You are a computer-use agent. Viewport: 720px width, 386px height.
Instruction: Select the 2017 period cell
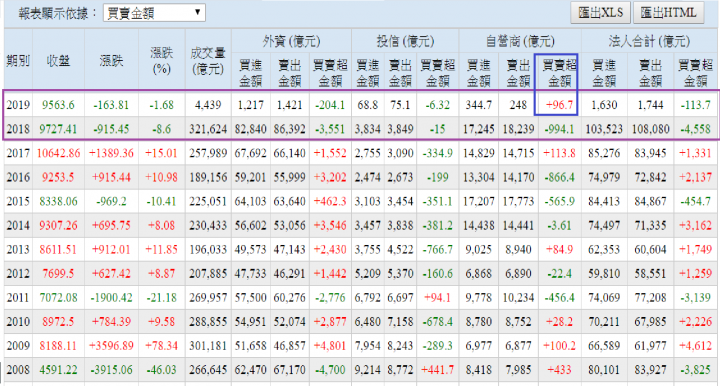coord(18,153)
